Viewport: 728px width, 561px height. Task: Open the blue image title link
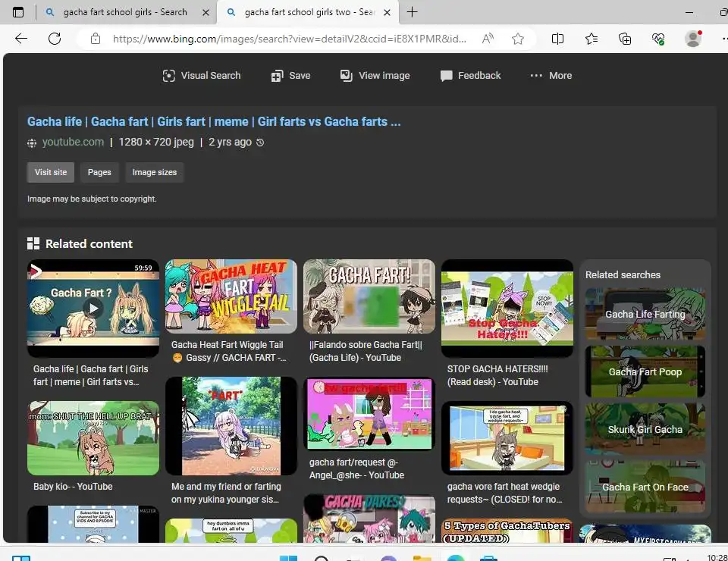[x=214, y=121]
